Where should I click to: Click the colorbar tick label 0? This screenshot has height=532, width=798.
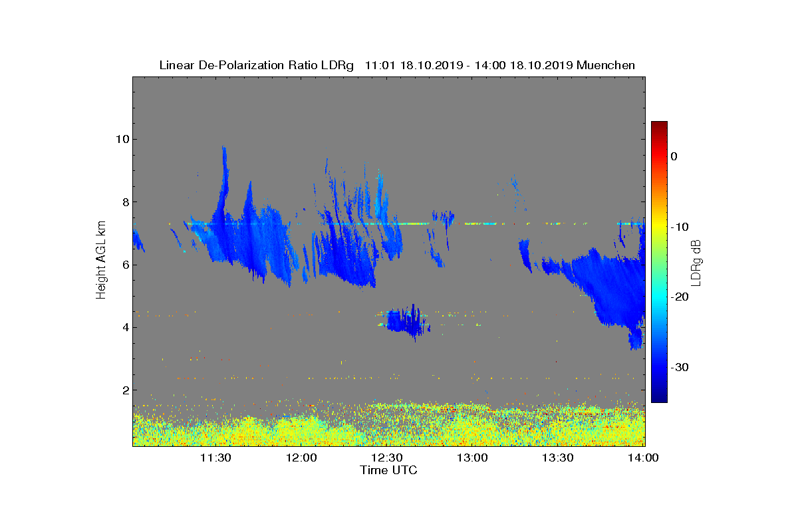pyautogui.click(x=674, y=156)
